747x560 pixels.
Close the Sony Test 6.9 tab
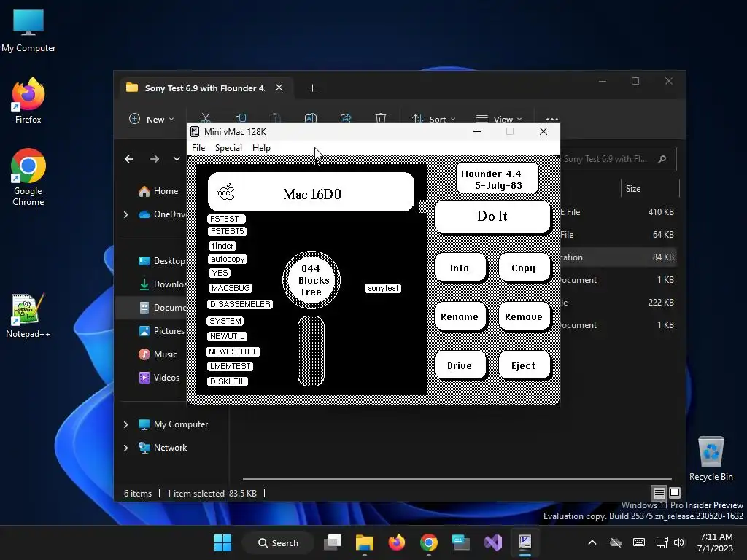pos(279,87)
